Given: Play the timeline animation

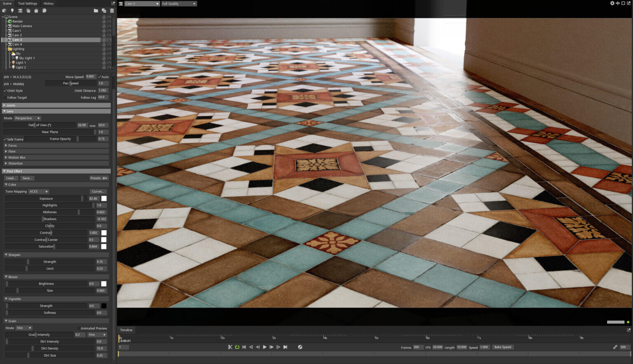Looking at the screenshot, I should (265, 347).
